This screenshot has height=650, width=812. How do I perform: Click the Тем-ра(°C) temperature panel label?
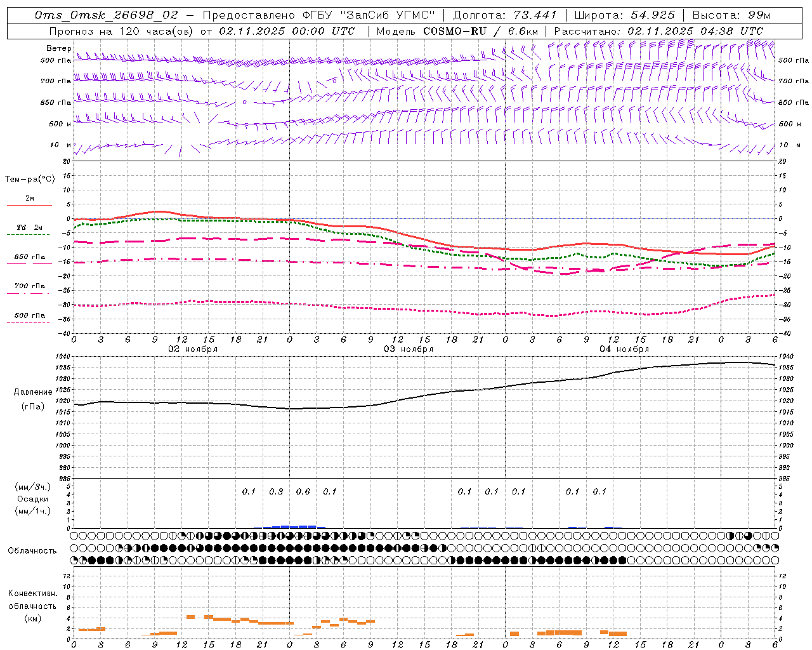tap(30, 180)
